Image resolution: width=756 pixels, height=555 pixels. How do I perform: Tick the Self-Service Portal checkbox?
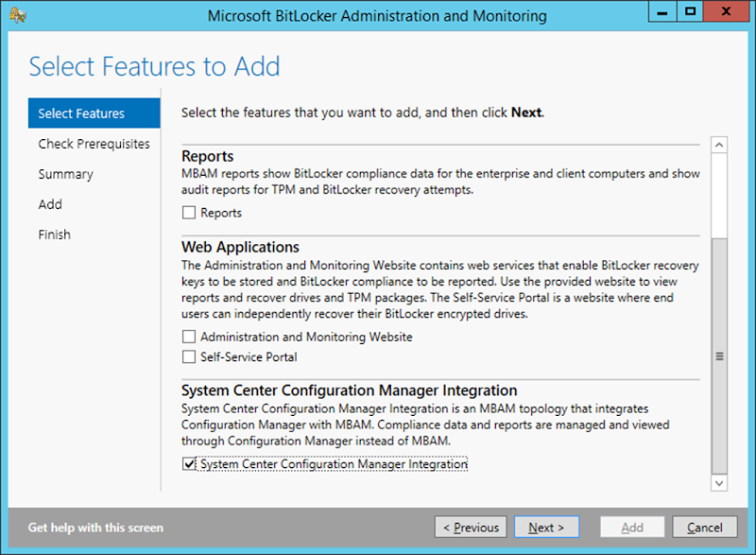coord(189,356)
